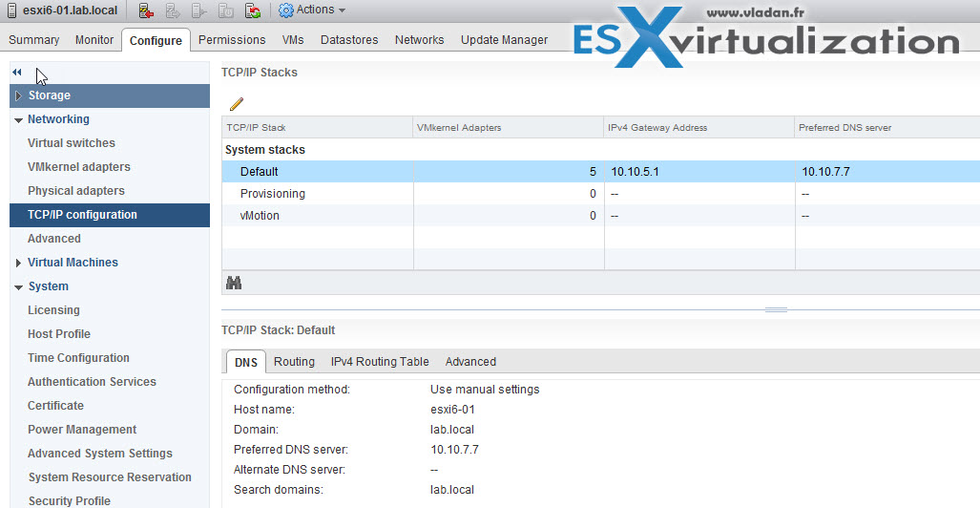Click the pencil edit TCP/IP stack icon
Viewport: 980px width, 508px height.
[x=237, y=104]
